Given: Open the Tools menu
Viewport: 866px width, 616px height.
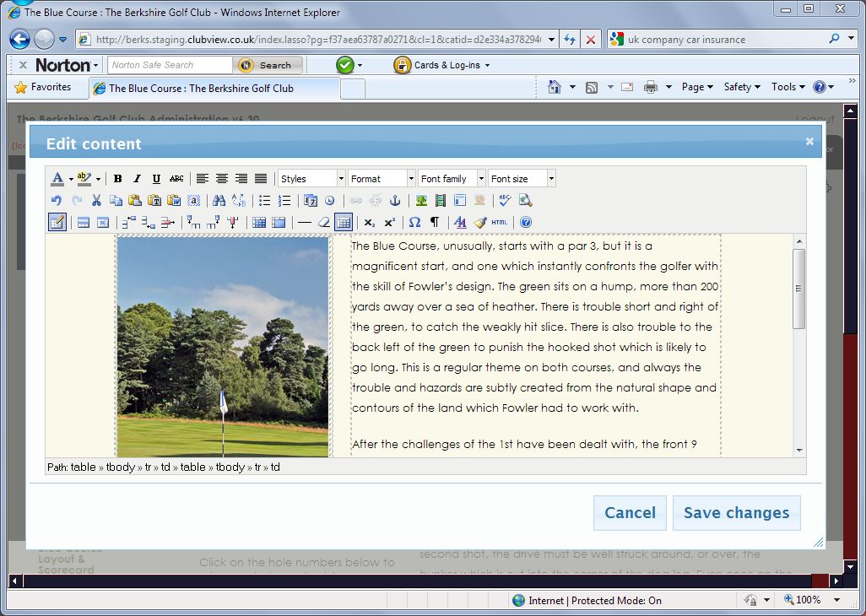Looking at the screenshot, I should (787, 87).
